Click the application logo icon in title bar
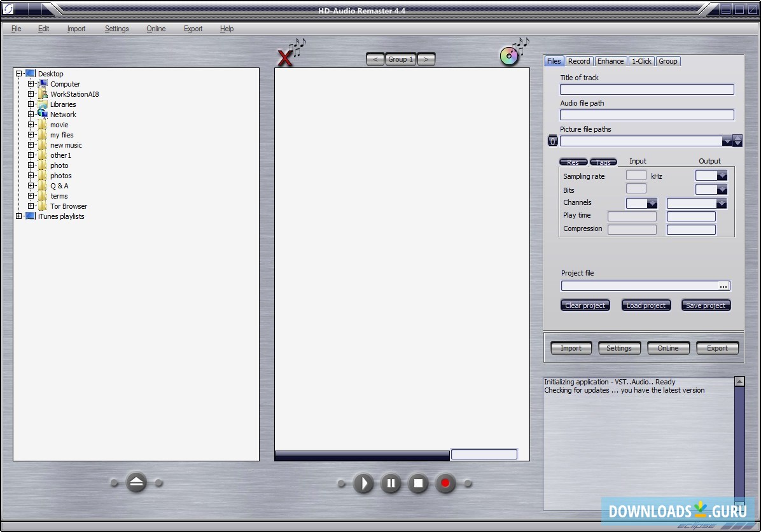The height and width of the screenshot is (532, 761). 8,8
